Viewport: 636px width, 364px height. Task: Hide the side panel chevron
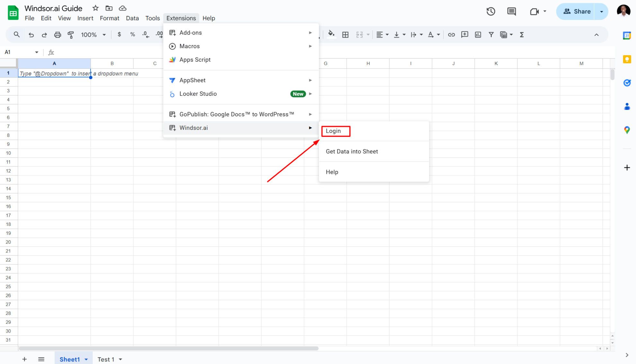(627, 355)
